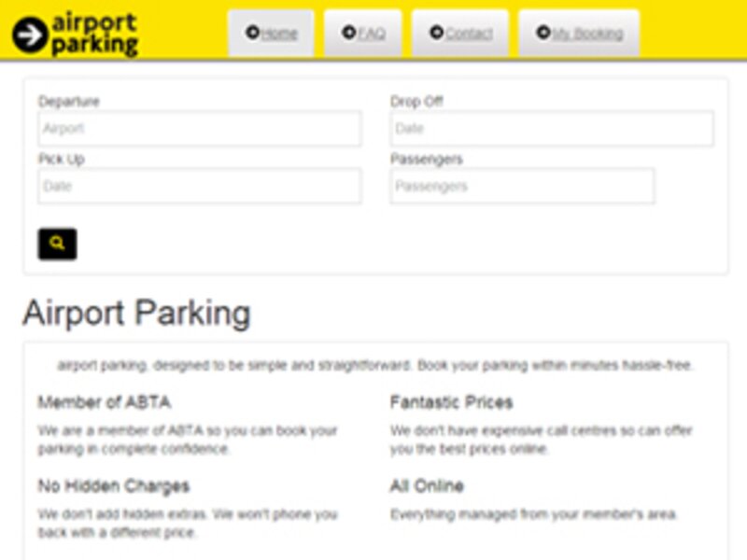Switch to the Home tab
Viewport: 747px width, 560px height.
(276, 31)
